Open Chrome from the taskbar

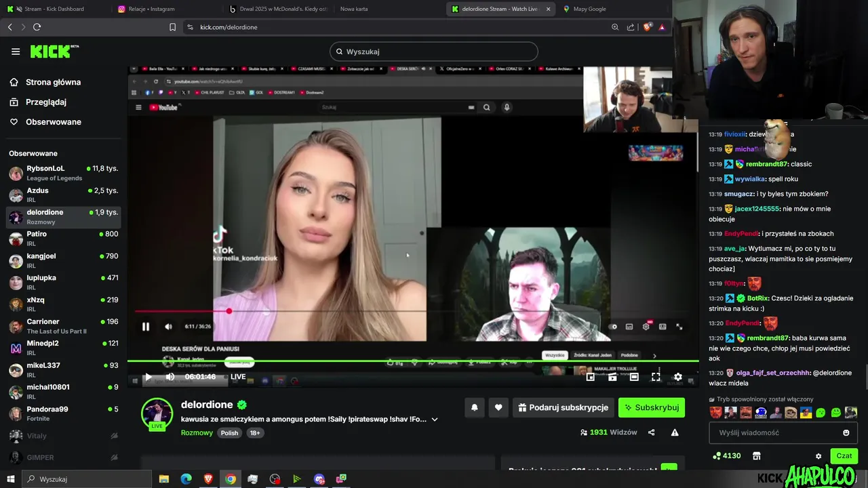click(231, 479)
